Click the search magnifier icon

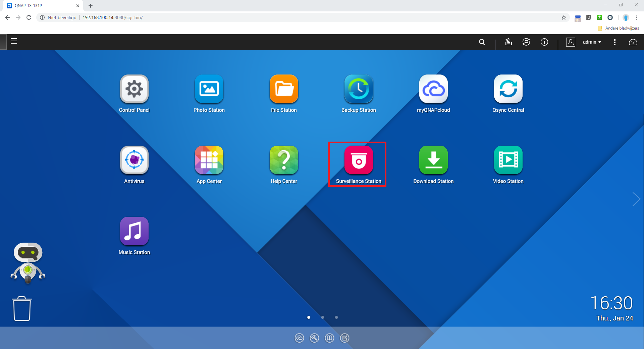(x=482, y=42)
